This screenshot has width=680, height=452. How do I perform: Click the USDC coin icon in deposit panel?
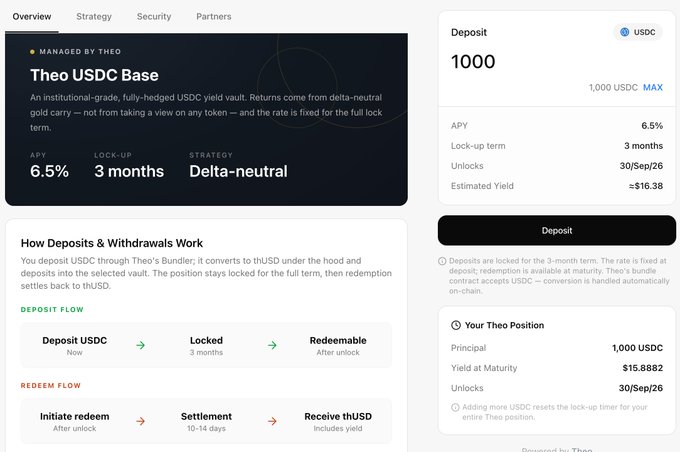pyautogui.click(x=624, y=32)
